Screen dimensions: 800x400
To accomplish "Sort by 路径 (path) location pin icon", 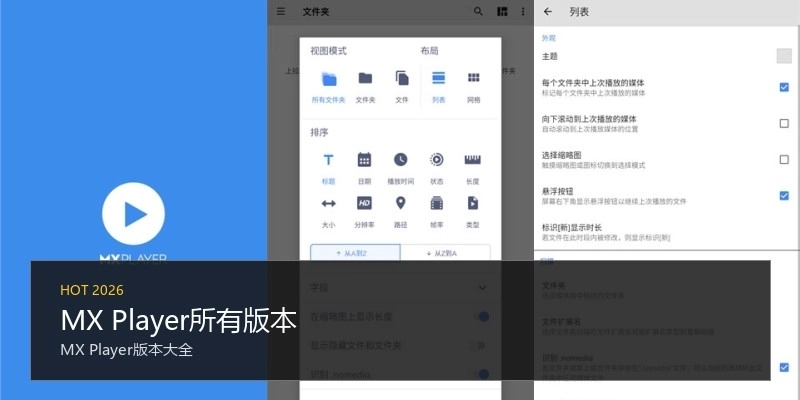I will pyautogui.click(x=400, y=209).
